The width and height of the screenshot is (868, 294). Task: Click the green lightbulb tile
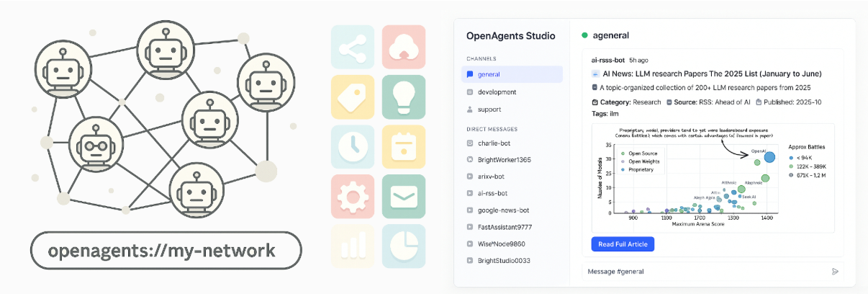(404, 97)
